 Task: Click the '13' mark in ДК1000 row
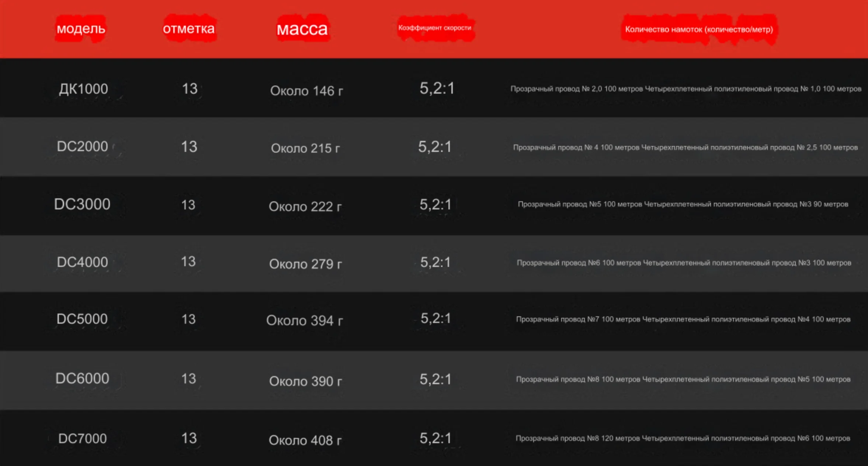190,88
